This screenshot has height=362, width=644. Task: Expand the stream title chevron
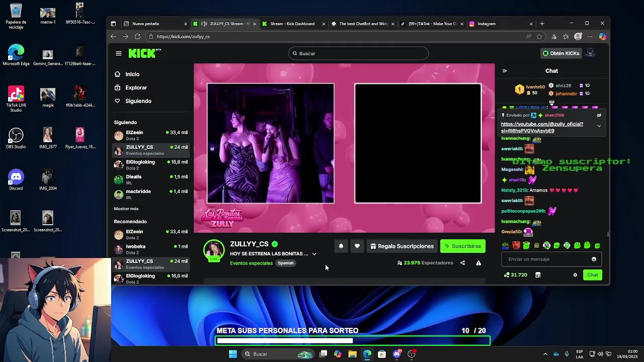coord(314,254)
